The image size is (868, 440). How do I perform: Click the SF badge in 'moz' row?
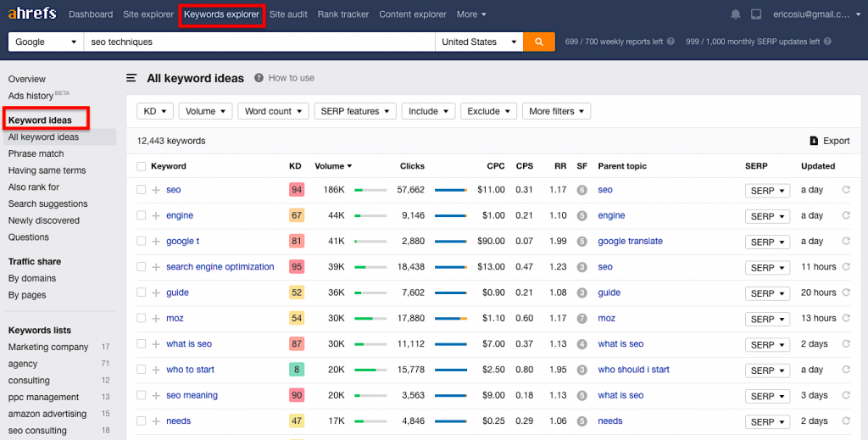(x=581, y=319)
